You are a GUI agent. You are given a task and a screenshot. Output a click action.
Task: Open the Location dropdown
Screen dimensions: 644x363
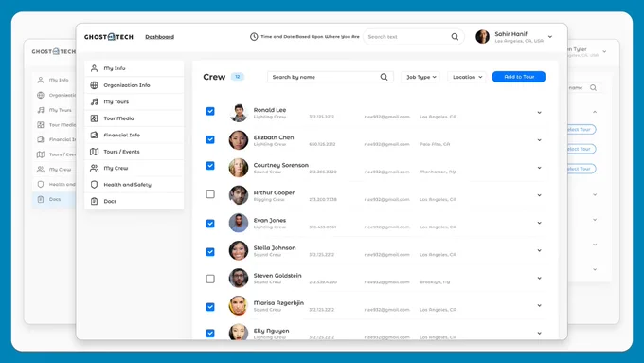pos(467,77)
